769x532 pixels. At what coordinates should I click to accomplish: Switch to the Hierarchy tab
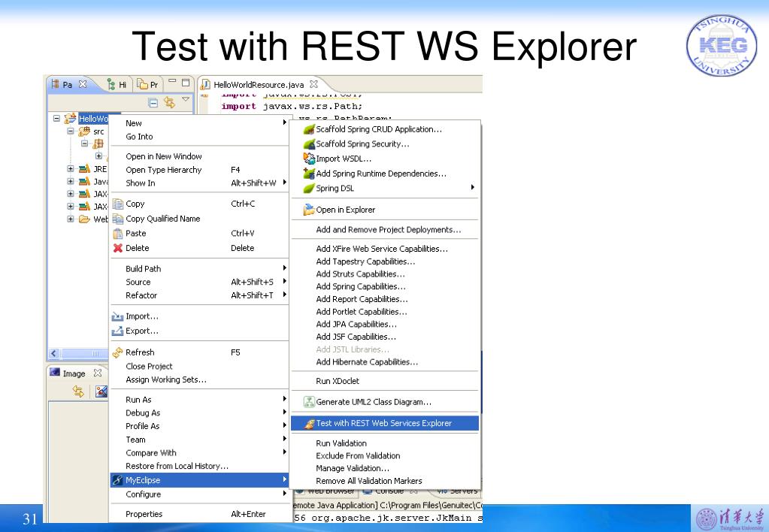[117, 84]
